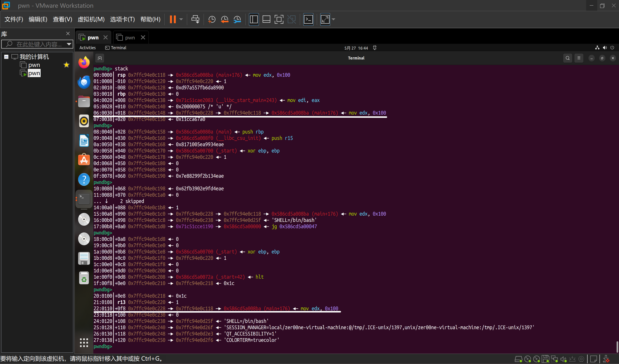Open the power options dropdown arrow
Viewport: 619px width, 364px height.
(x=181, y=19)
